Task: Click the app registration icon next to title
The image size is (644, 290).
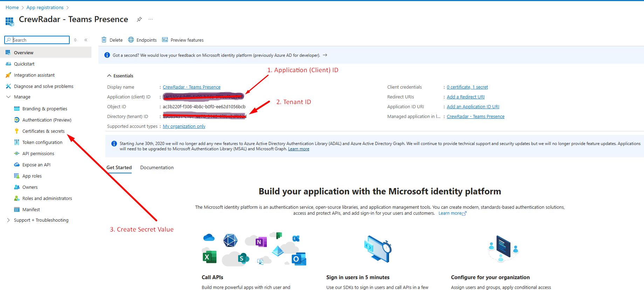Action: [x=10, y=22]
